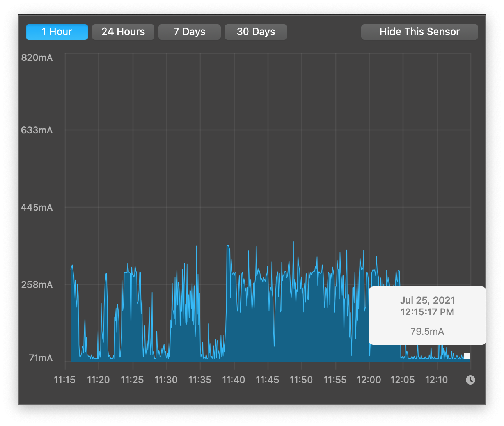Click the 12:00 time label
504x426 pixels.
click(x=369, y=380)
